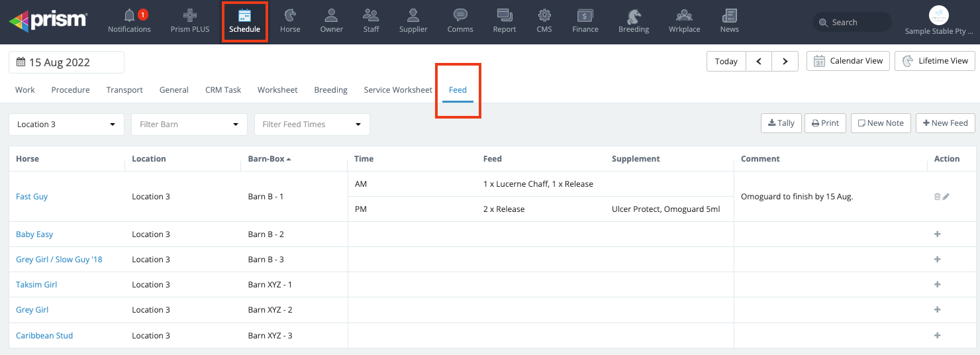980x355 pixels.
Task: Open the Taksim Girl horse link
Action: pyautogui.click(x=36, y=285)
